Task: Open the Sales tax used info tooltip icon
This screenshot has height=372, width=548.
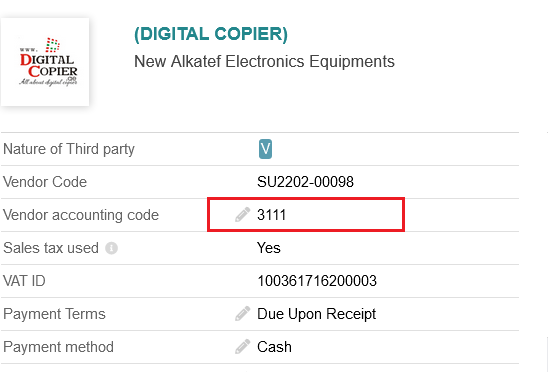Action: click(x=111, y=248)
